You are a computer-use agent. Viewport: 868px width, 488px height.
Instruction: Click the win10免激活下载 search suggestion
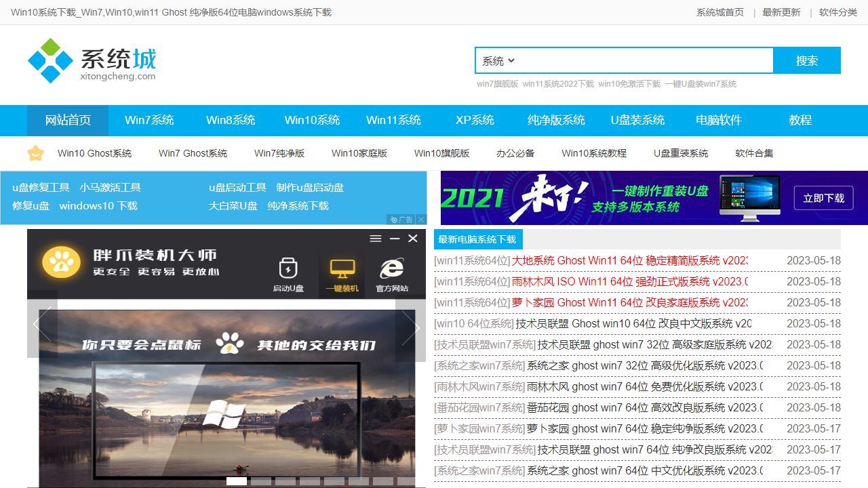629,84
